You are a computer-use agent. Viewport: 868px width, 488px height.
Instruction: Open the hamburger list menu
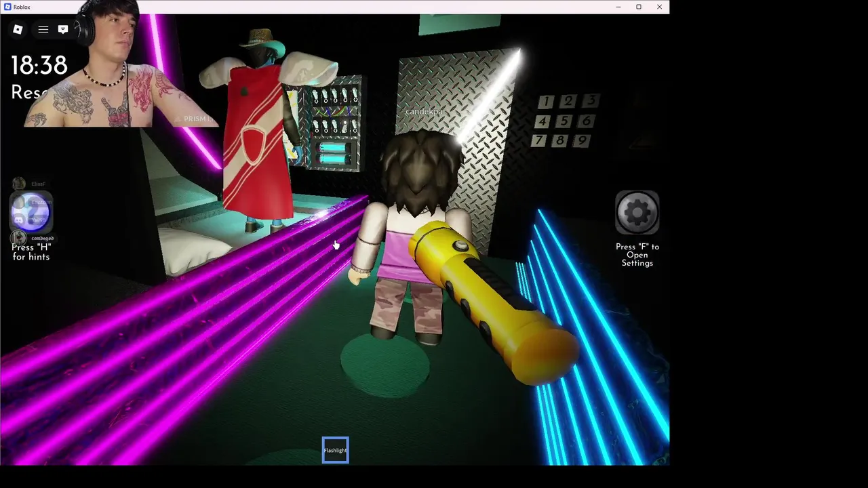(43, 29)
